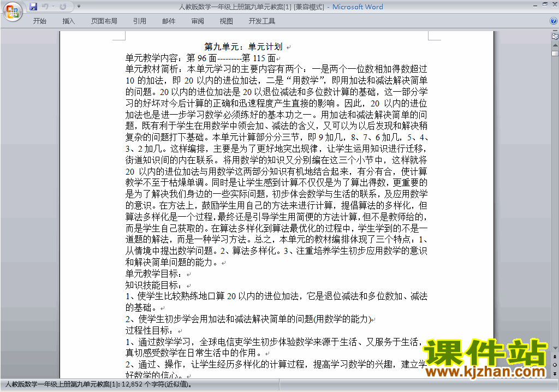Go to next page with double-down arrow

click(555, 373)
